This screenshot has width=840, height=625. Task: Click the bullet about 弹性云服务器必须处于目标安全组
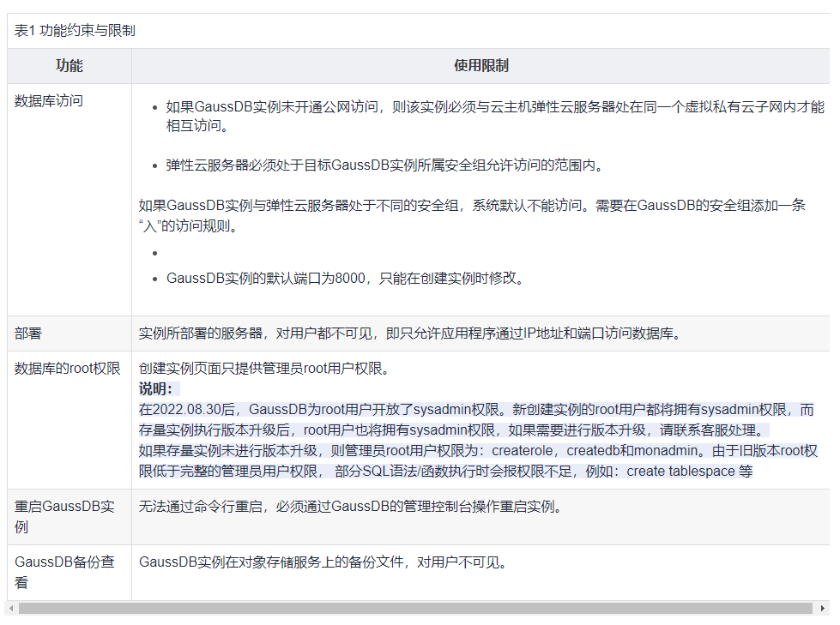coord(384,165)
